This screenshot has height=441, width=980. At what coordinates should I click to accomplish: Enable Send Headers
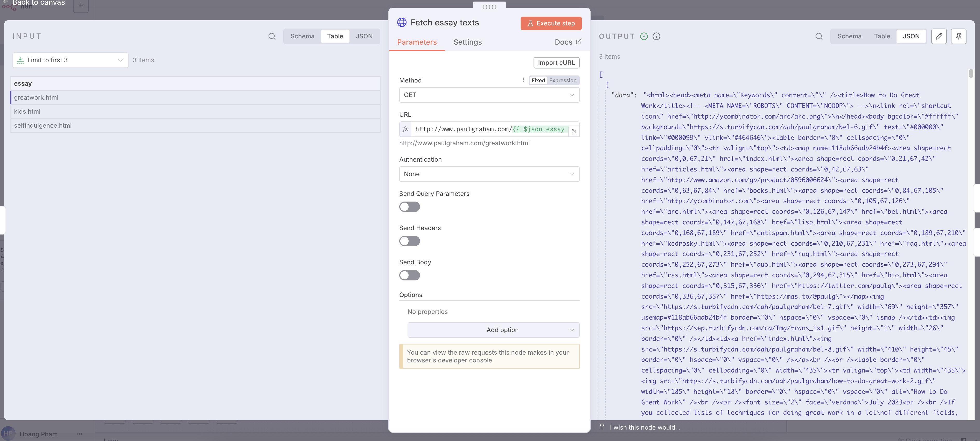pos(409,241)
